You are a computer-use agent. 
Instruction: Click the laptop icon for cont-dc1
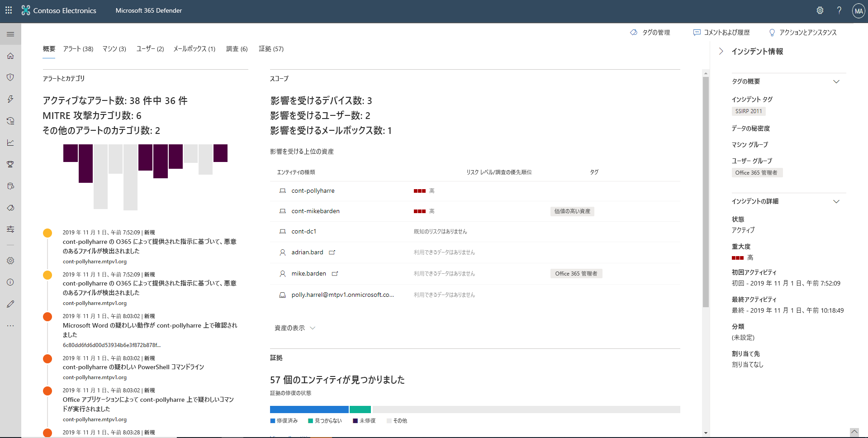(283, 232)
